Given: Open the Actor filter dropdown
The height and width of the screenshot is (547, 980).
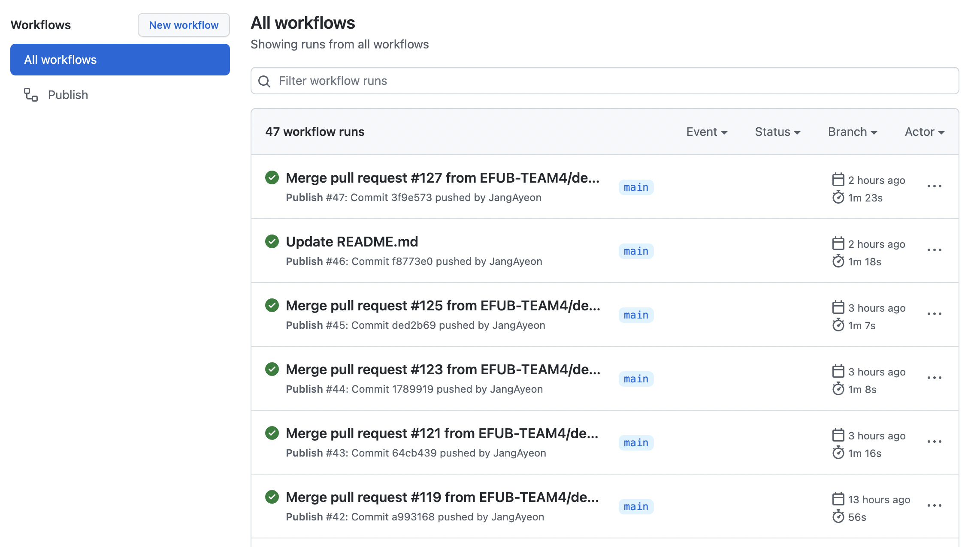Looking at the screenshot, I should 925,132.
